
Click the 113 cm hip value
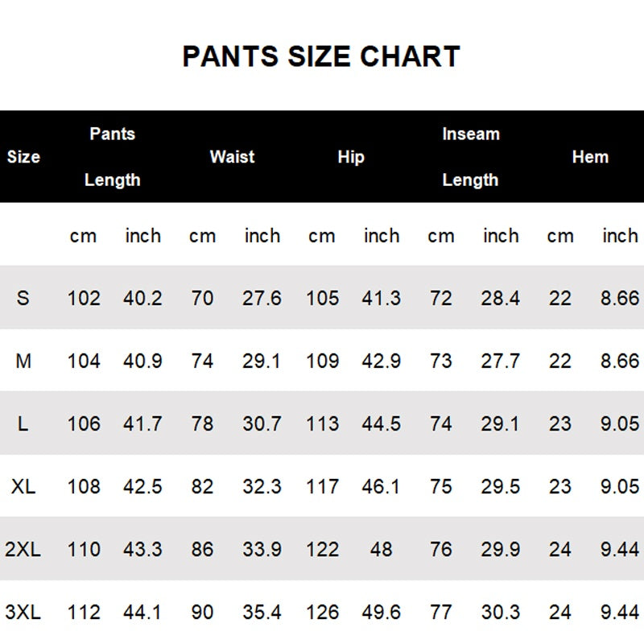point(322,423)
